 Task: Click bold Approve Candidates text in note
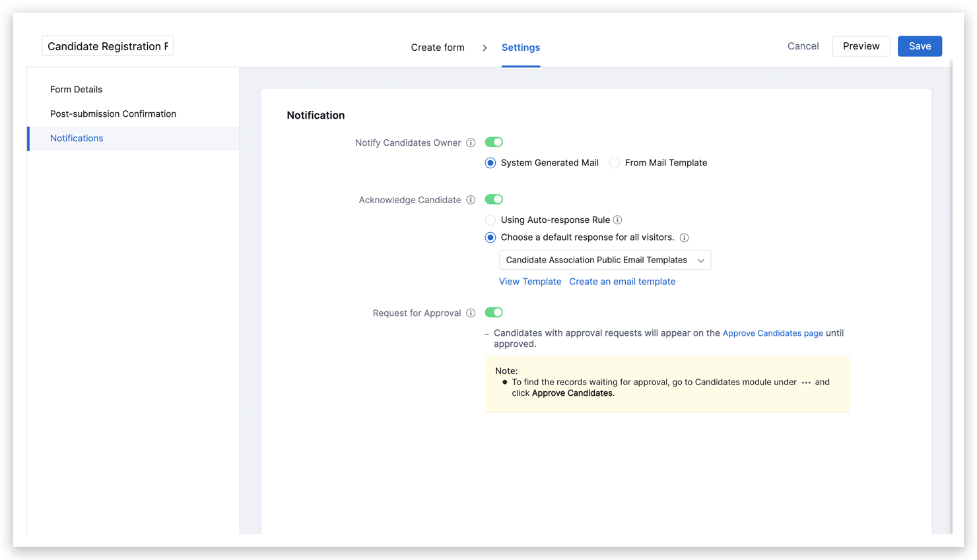click(572, 393)
